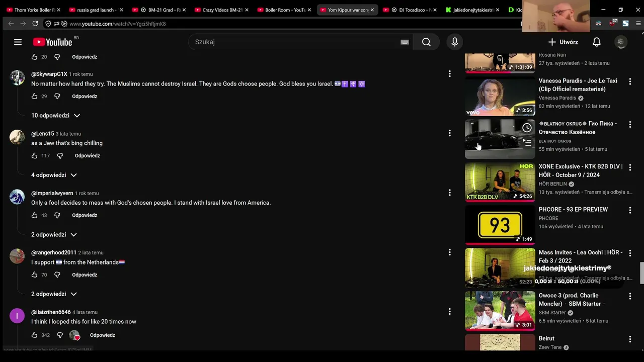The image size is (644, 362).
Task: Expand 10 odpowiedzi replies
Action: (56, 116)
